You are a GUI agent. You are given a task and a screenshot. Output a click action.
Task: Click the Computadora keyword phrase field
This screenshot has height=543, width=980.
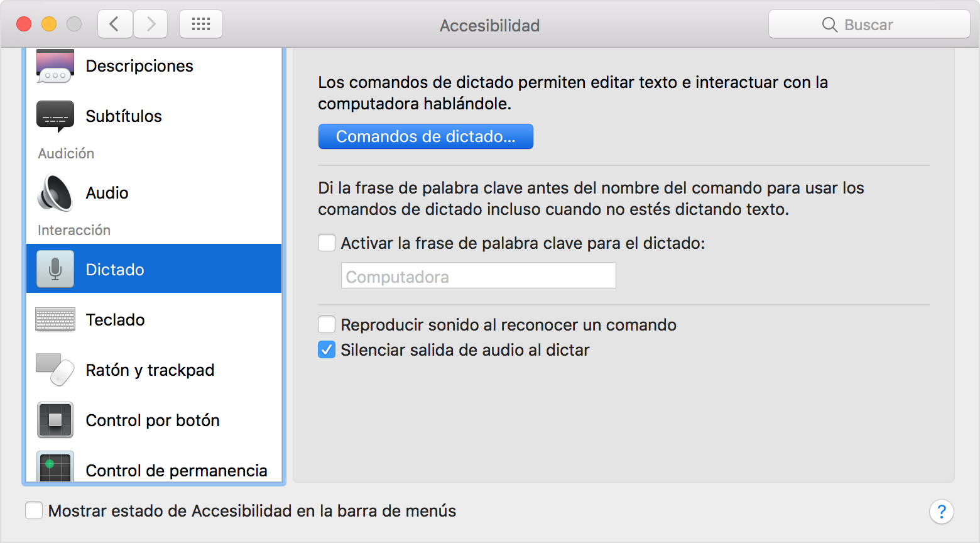click(479, 276)
